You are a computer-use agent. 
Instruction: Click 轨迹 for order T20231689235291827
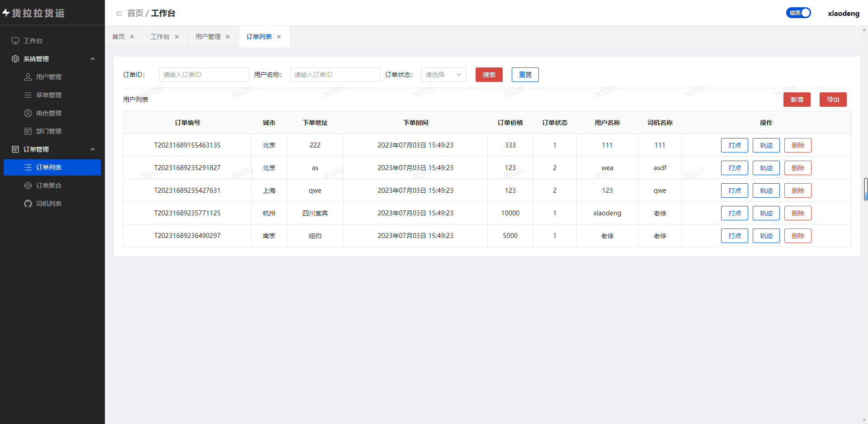coord(766,168)
